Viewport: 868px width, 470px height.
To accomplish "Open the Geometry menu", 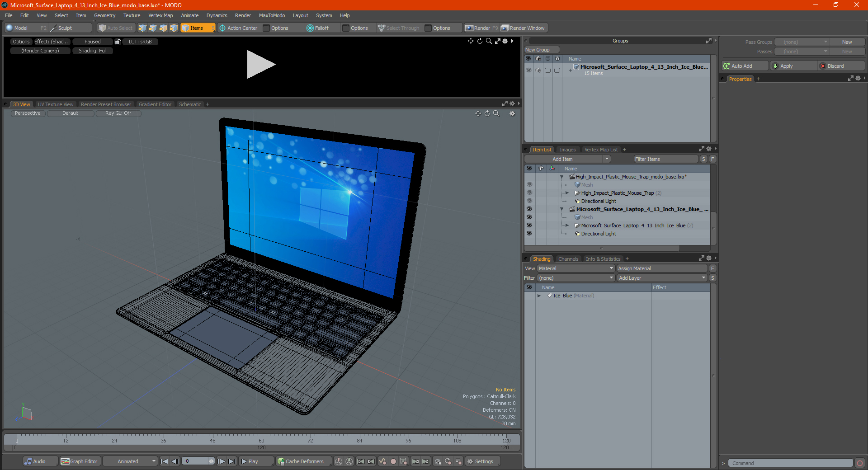I will pos(104,15).
